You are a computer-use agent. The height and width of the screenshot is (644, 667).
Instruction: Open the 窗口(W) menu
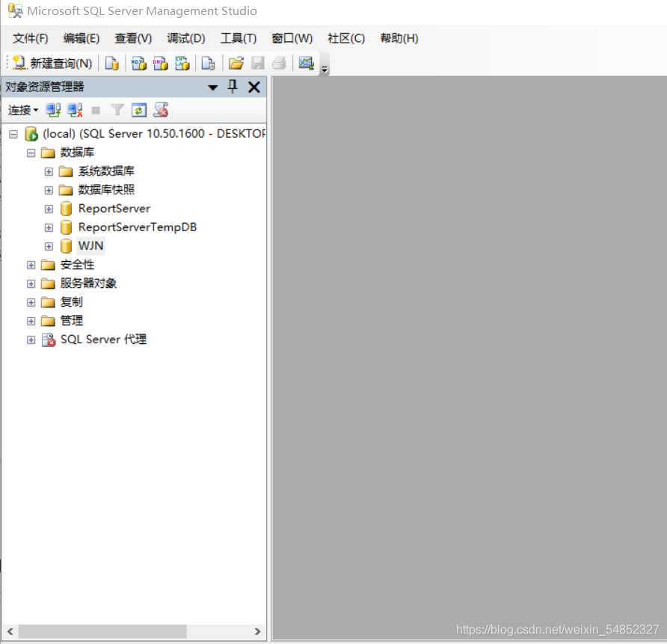coord(292,39)
